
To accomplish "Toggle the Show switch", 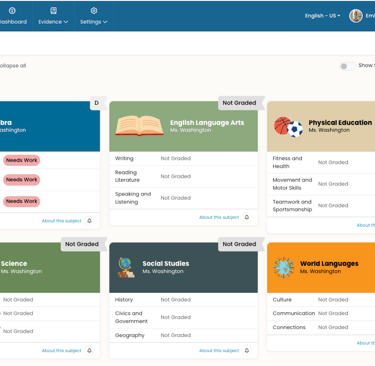I will [x=347, y=66].
